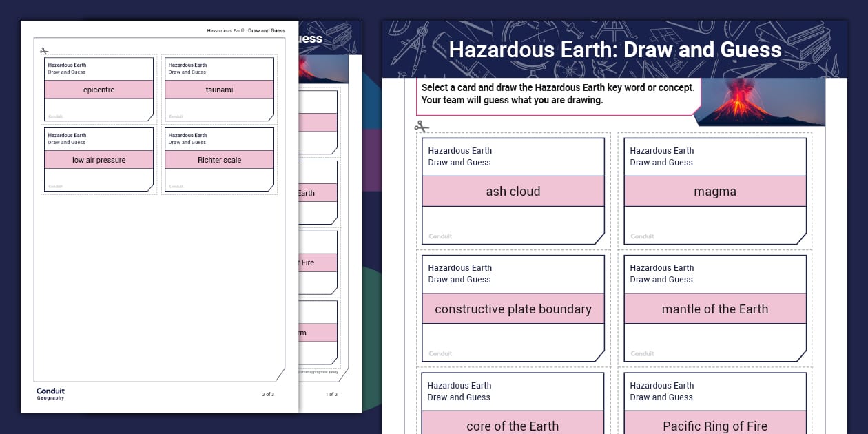868x434 pixels.
Task: Select the low air pressure card
Action: pyautogui.click(x=99, y=159)
